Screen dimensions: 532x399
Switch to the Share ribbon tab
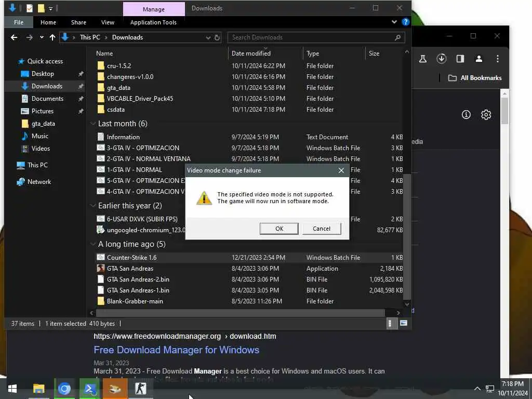tap(78, 22)
